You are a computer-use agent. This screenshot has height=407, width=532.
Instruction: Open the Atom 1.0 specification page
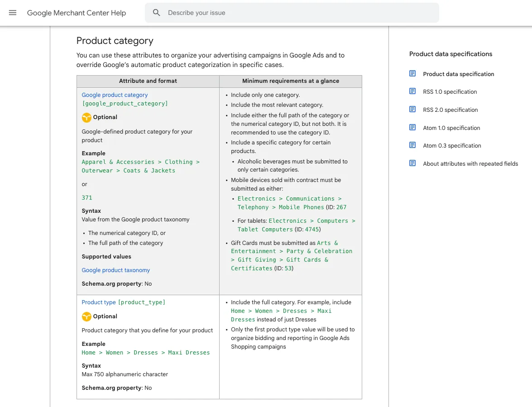(451, 128)
